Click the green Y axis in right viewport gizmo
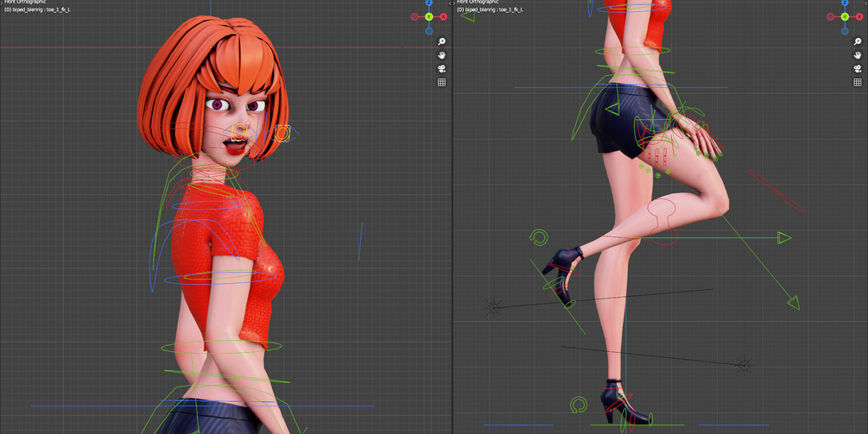The image size is (868, 434). [845, 17]
